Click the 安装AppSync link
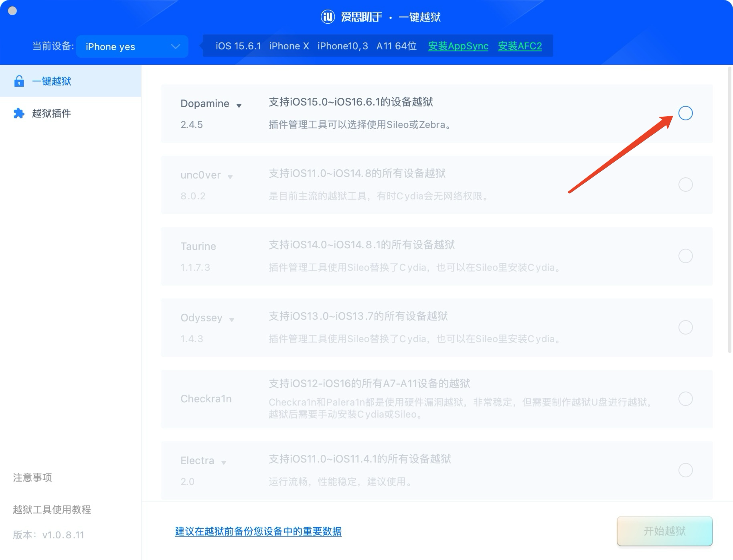 (458, 46)
